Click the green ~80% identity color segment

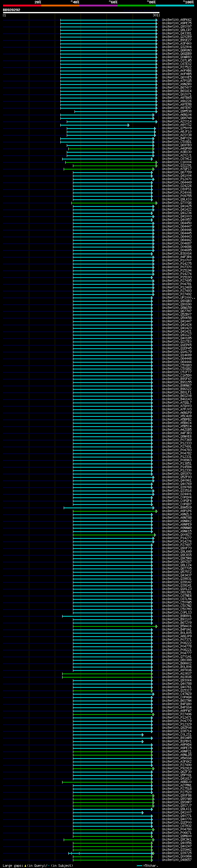point(137,6)
